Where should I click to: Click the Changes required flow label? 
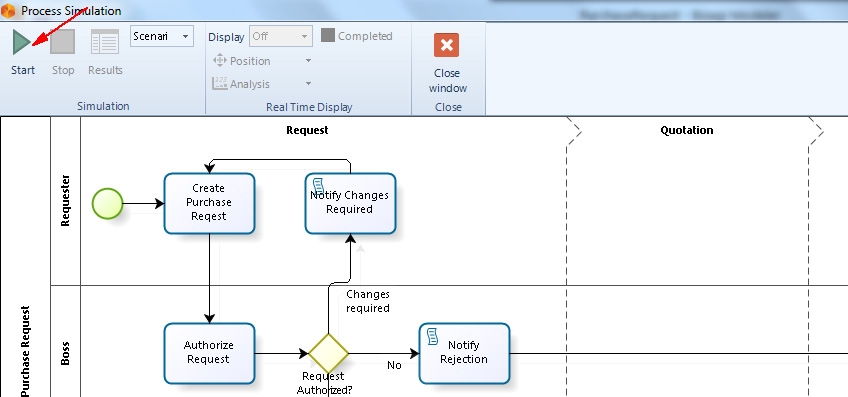click(x=368, y=301)
